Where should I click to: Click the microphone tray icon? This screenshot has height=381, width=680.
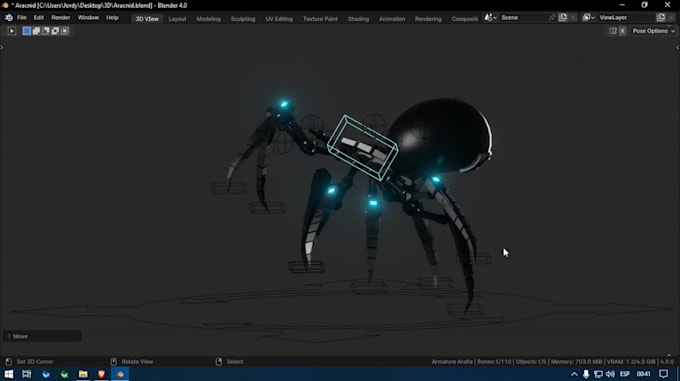(x=586, y=374)
